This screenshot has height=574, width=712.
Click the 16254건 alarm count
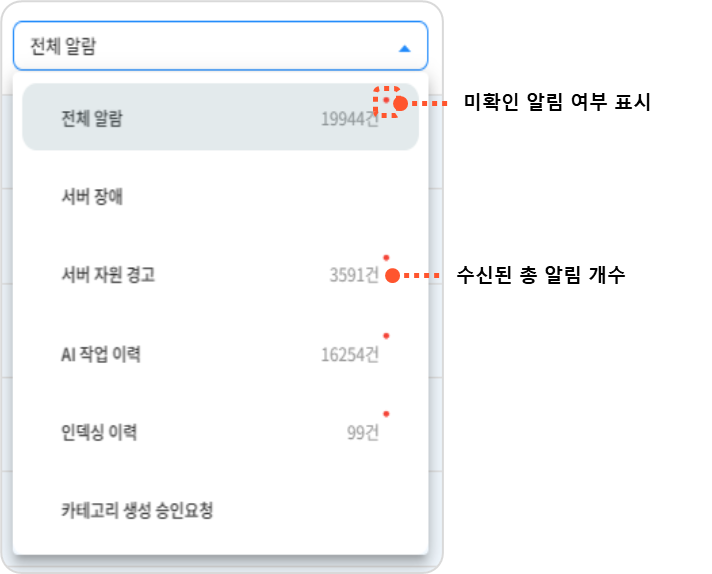[x=350, y=355]
